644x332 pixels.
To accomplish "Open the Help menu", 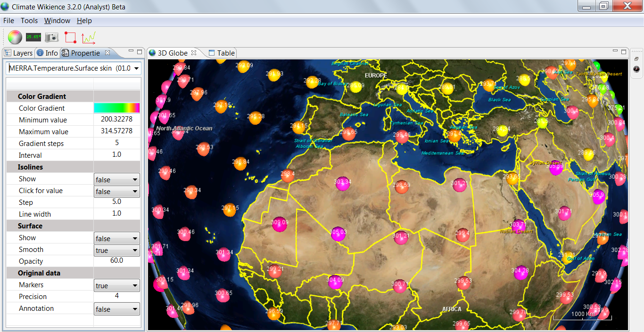I will [84, 21].
